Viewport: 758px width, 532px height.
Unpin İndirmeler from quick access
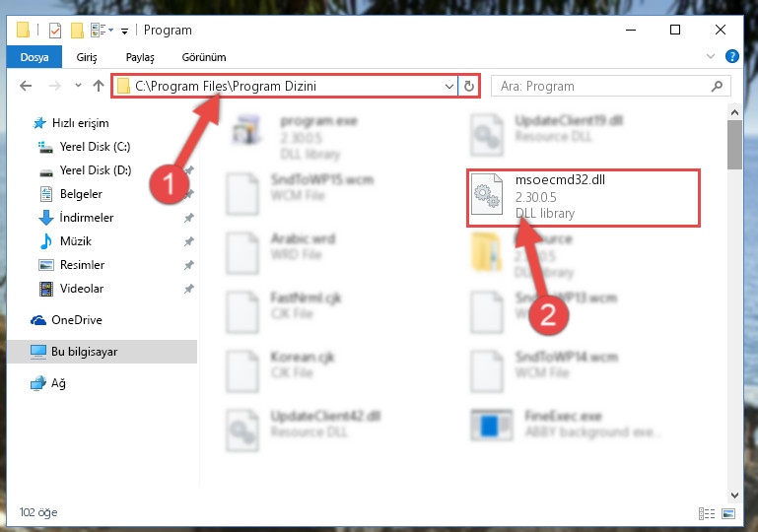click(189, 218)
